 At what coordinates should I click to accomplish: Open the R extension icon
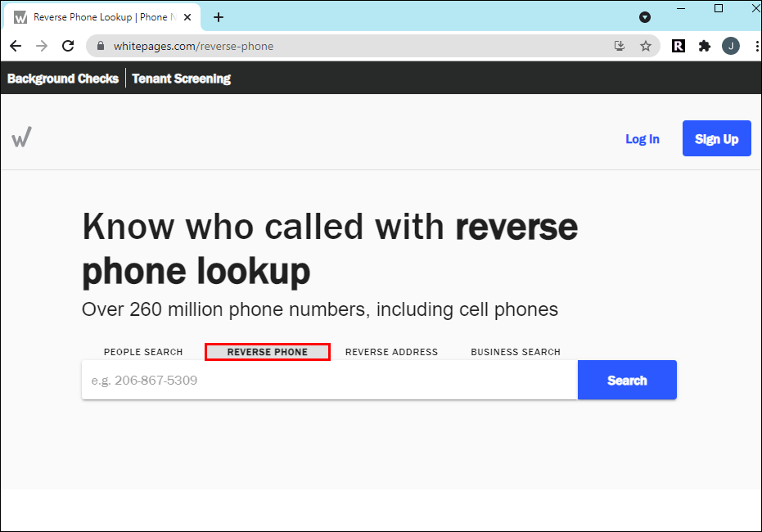point(679,46)
